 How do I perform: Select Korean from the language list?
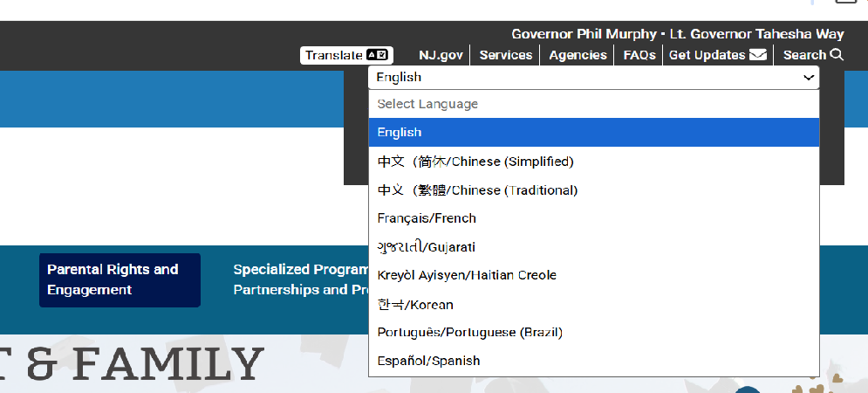[593, 305]
